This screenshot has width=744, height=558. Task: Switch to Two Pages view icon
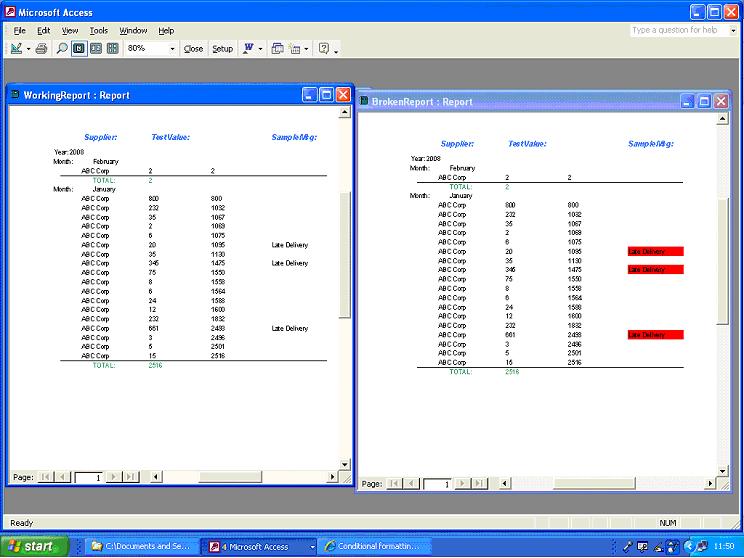(96, 48)
